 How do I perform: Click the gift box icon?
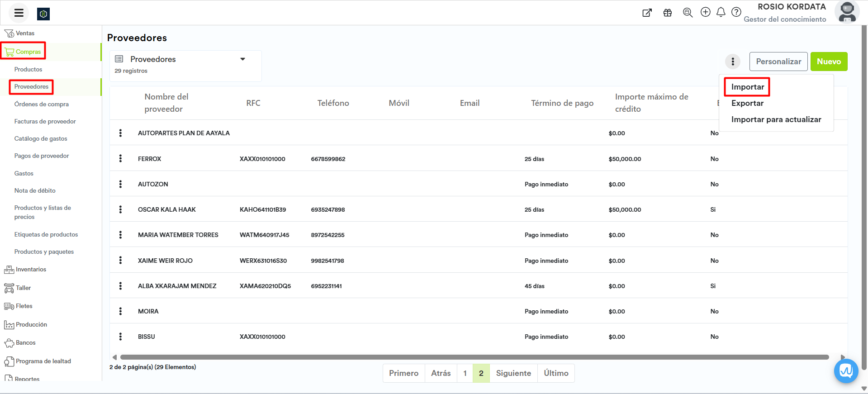pyautogui.click(x=668, y=13)
